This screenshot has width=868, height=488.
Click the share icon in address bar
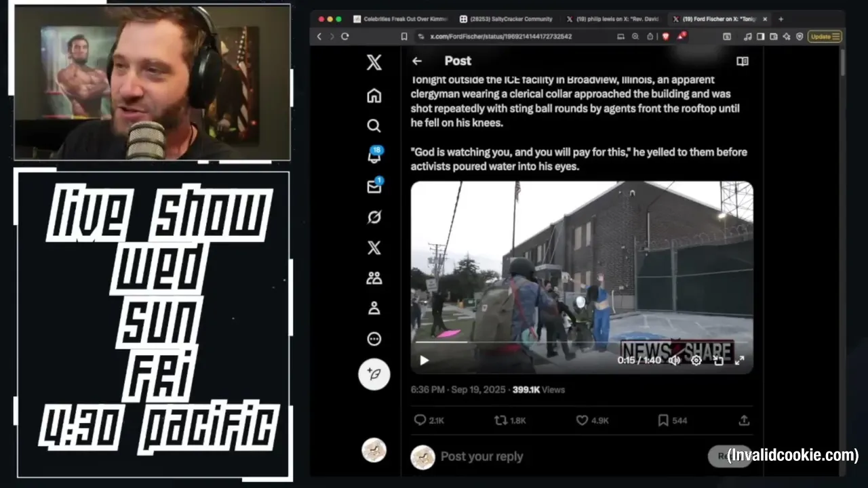650,36
